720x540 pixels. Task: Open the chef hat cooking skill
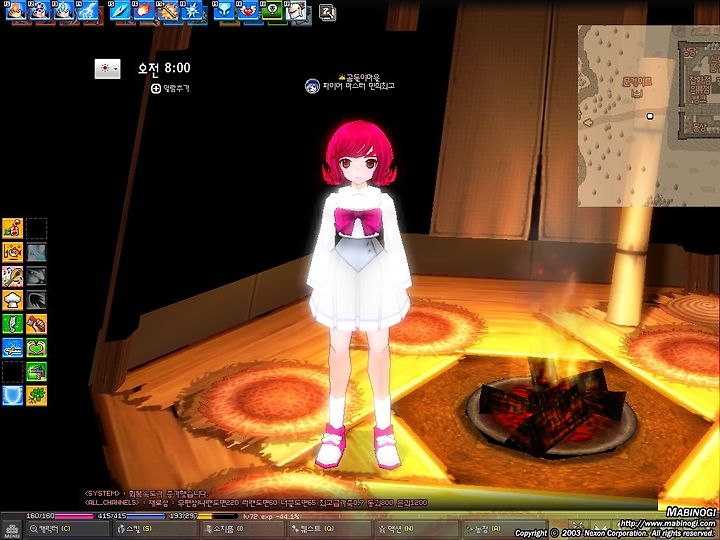[x=12, y=300]
